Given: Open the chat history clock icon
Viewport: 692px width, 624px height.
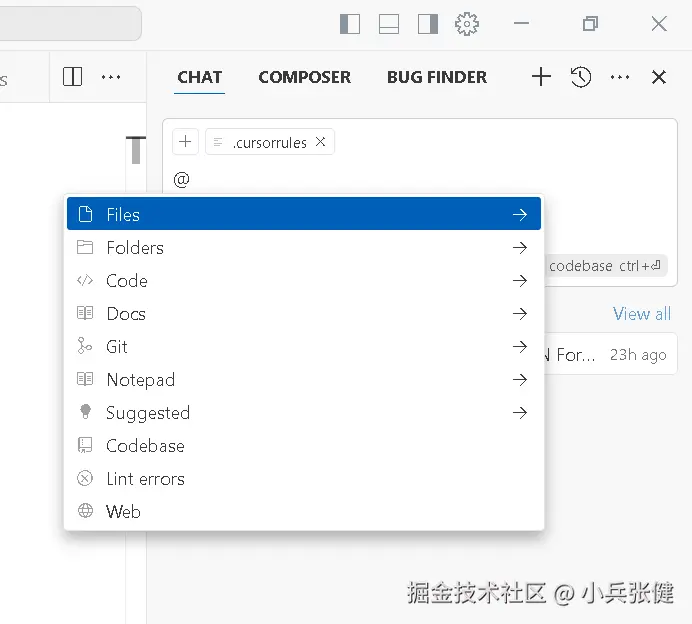Looking at the screenshot, I should coord(580,77).
